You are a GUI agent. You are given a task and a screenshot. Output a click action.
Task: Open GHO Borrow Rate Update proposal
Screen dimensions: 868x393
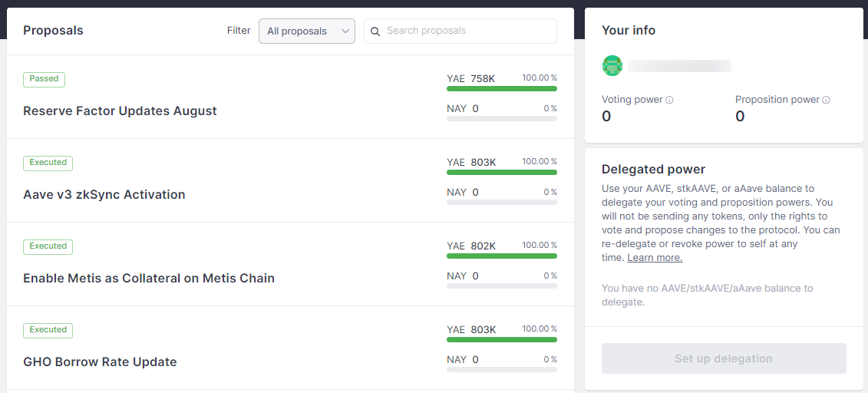point(100,362)
